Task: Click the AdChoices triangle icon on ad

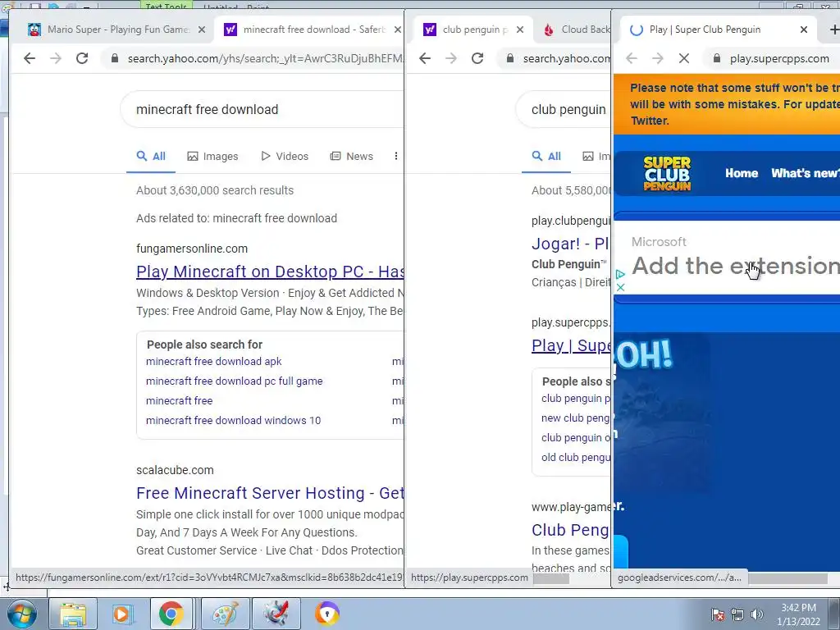Action: point(620,274)
